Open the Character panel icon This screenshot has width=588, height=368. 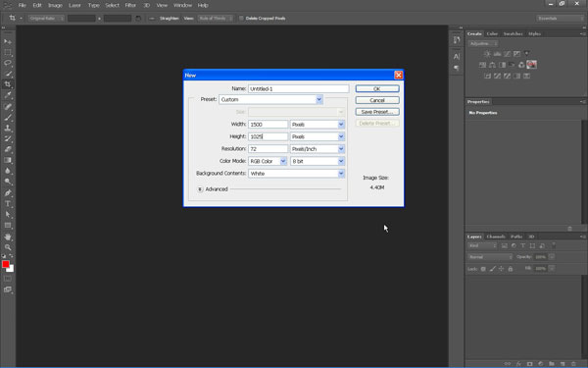[x=457, y=56]
